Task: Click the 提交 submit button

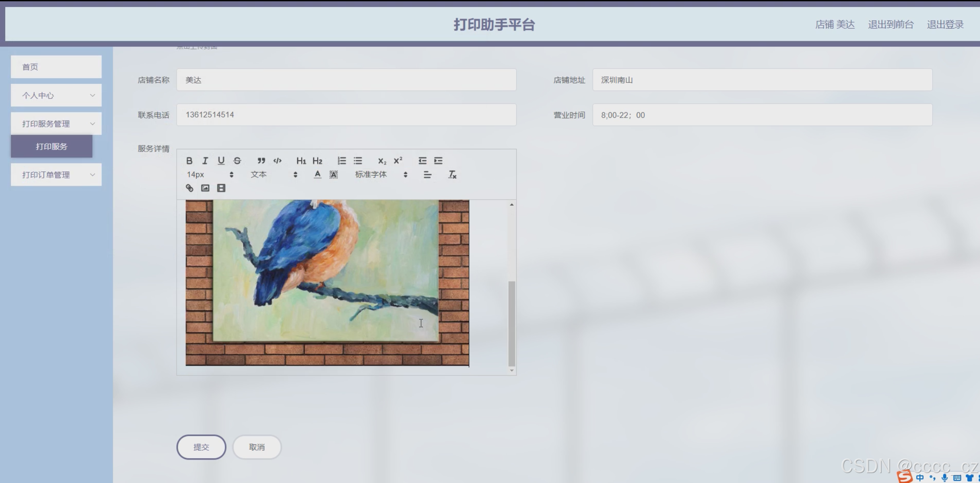Action: [201, 447]
